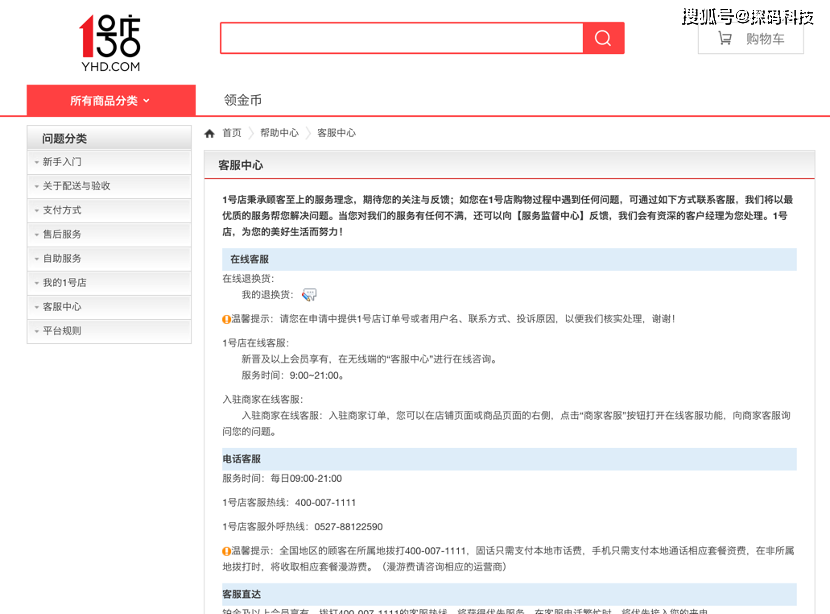830x614 pixels.
Task: Expand the 我的1号店 category
Action: [109, 283]
